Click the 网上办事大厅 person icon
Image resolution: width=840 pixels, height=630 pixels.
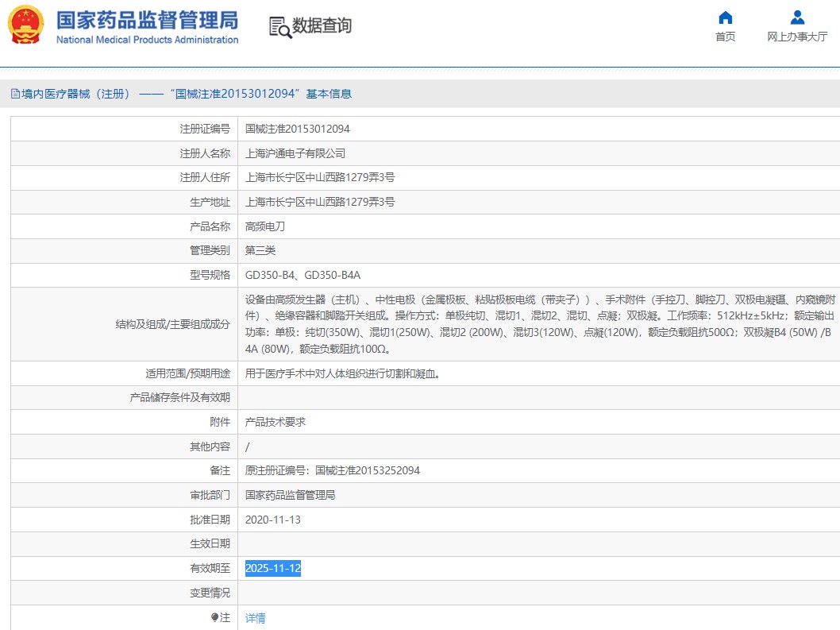tap(797, 17)
